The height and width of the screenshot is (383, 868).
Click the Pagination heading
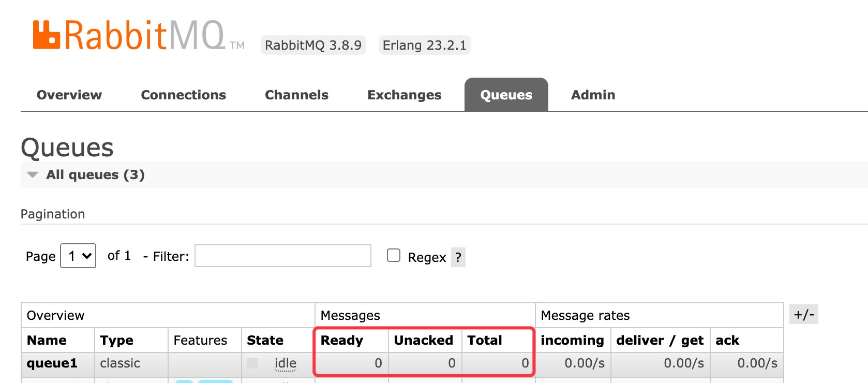(x=53, y=214)
